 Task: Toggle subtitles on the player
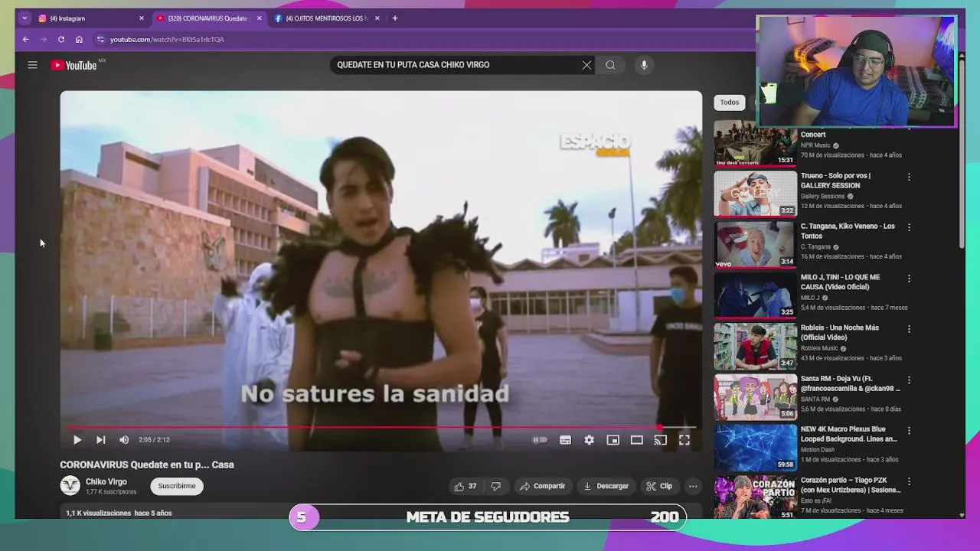(x=565, y=440)
